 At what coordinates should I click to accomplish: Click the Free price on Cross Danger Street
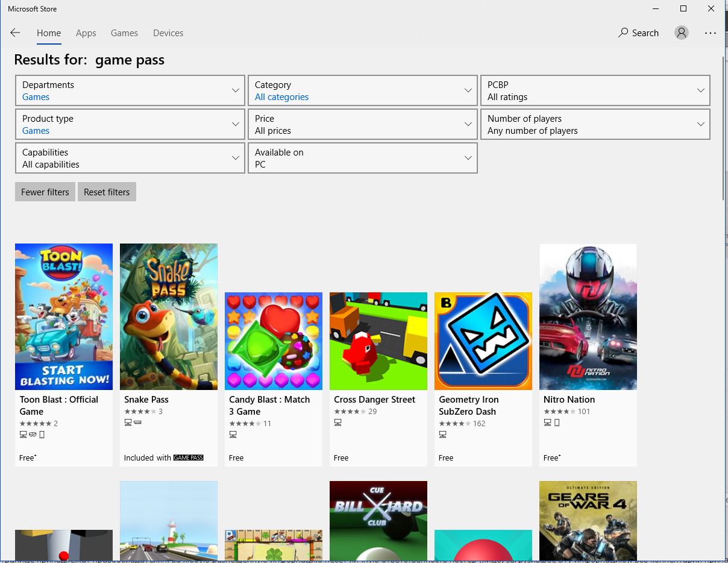[x=341, y=458]
